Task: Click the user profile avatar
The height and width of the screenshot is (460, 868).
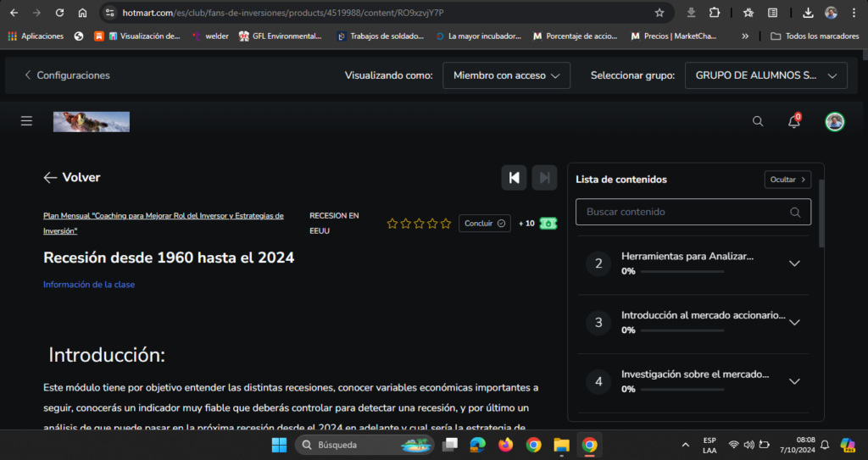Action: tap(835, 121)
